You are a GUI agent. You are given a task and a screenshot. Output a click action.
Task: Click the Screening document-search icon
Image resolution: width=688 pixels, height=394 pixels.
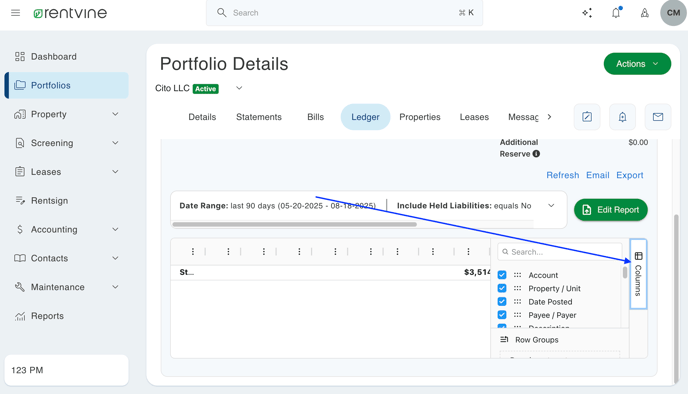20,143
